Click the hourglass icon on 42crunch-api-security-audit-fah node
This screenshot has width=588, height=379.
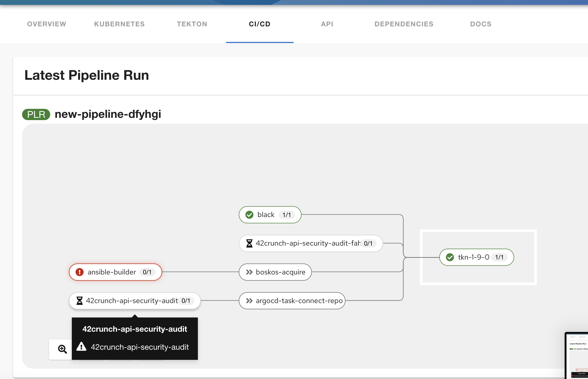249,243
